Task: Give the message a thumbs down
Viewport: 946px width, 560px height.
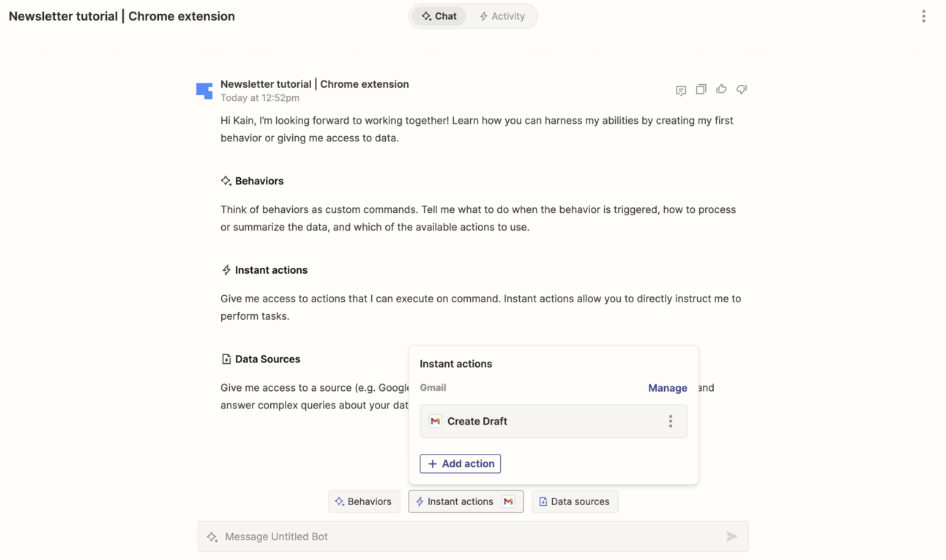Action: [x=742, y=89]
